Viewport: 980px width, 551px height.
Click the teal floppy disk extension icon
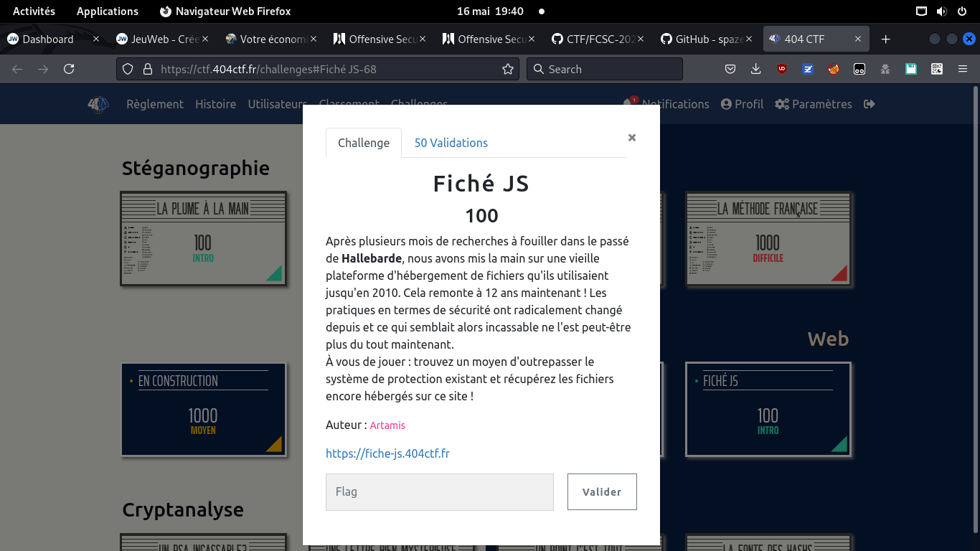911,69
